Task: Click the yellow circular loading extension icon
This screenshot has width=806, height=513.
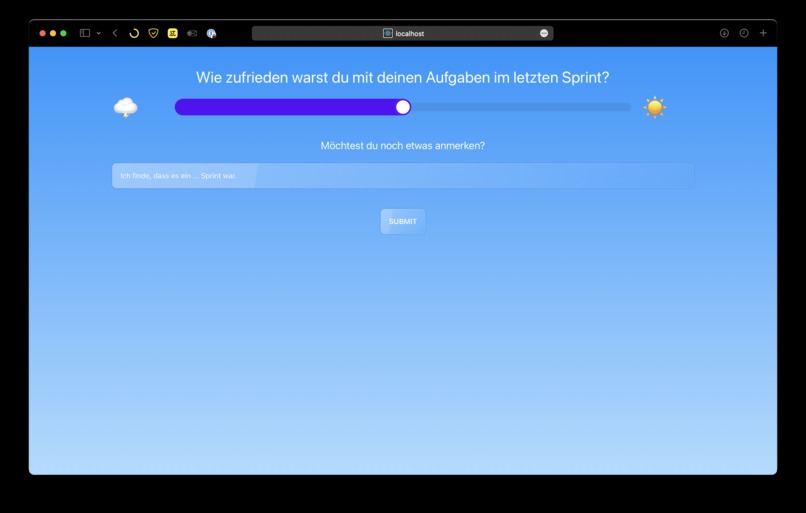Action: [x=134, y=33]
